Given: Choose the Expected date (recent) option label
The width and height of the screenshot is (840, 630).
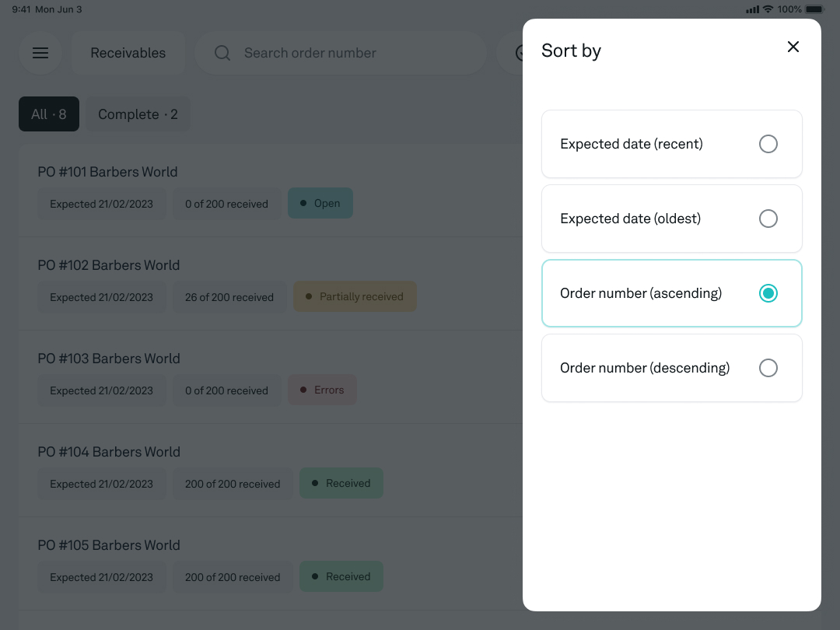Looking at the screenshot, I should click(x=631, y=144).
